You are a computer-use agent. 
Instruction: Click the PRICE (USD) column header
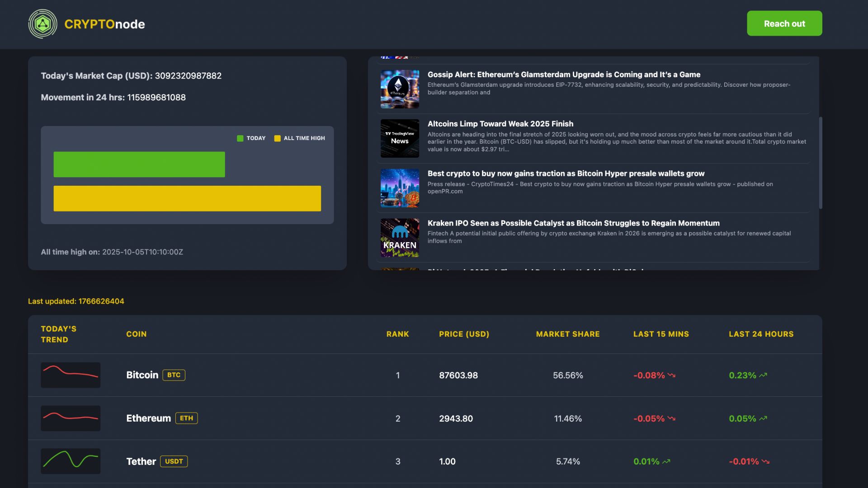click(464, 334)
